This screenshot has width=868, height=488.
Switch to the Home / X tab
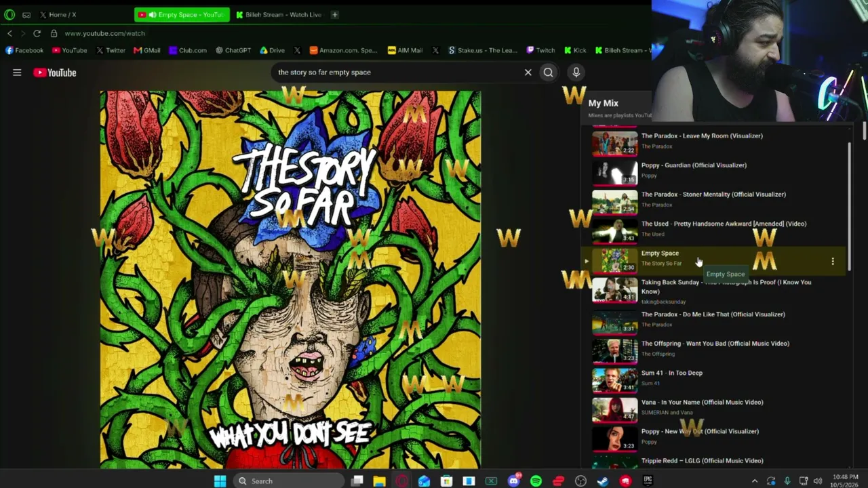(62, 14)
